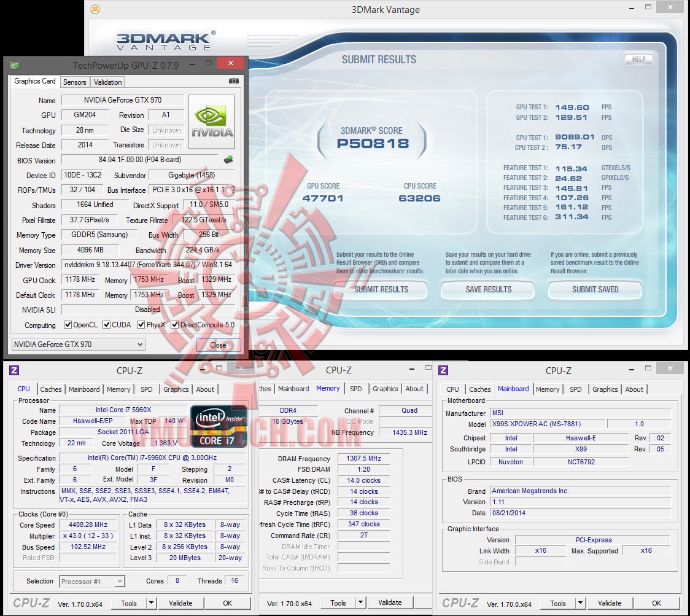The height and width of the screenshot is (616, 690).
Task: Click the SAVE RESULTS button in 3DMark
Action: click(489, 289)
